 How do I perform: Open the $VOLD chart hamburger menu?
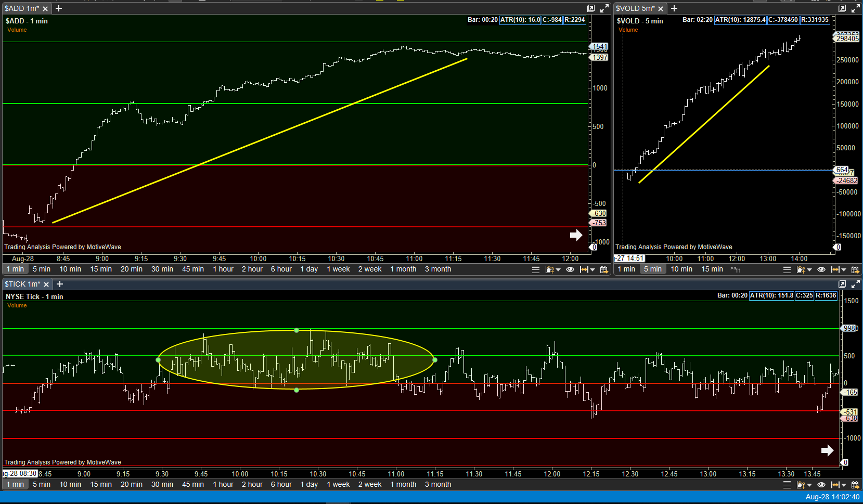[x=787, y=269]
